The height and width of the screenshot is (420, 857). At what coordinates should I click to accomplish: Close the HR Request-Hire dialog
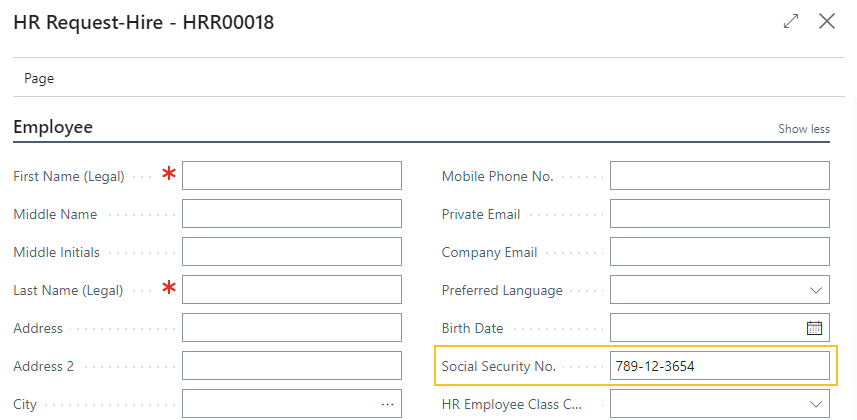[x=827, y=21]
